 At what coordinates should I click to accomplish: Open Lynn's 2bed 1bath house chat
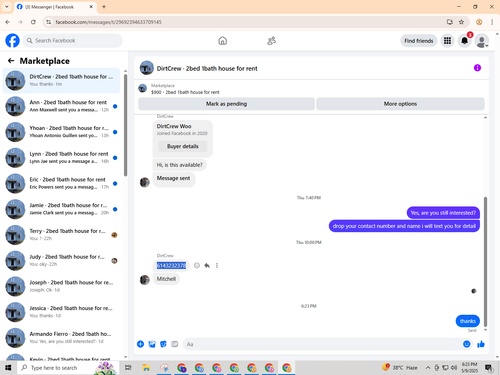(x=61, y=158)
